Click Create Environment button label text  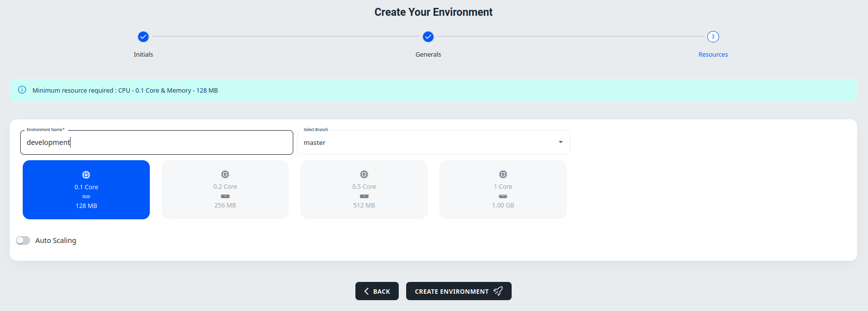451,292
